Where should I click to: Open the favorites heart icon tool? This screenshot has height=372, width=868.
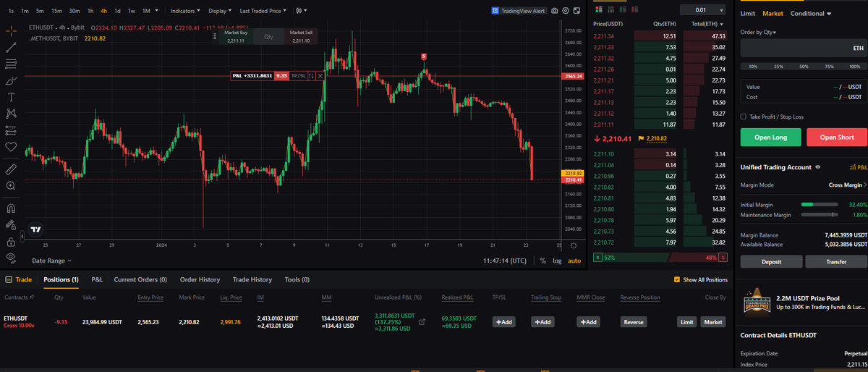(11, 147)
